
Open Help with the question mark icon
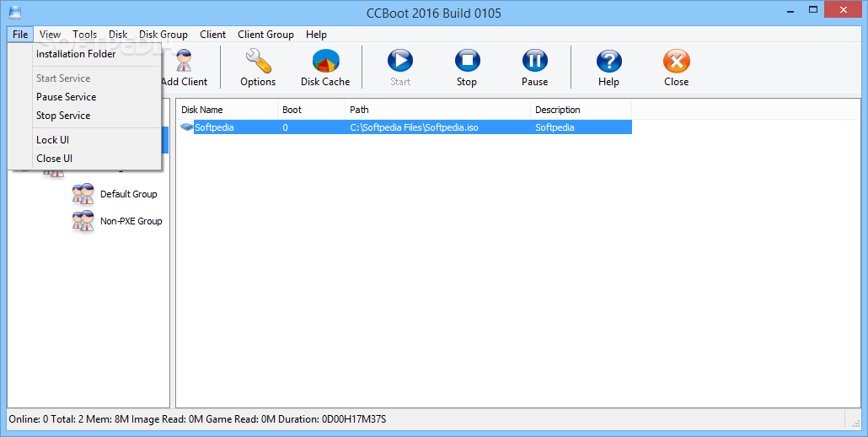point(609,61)
